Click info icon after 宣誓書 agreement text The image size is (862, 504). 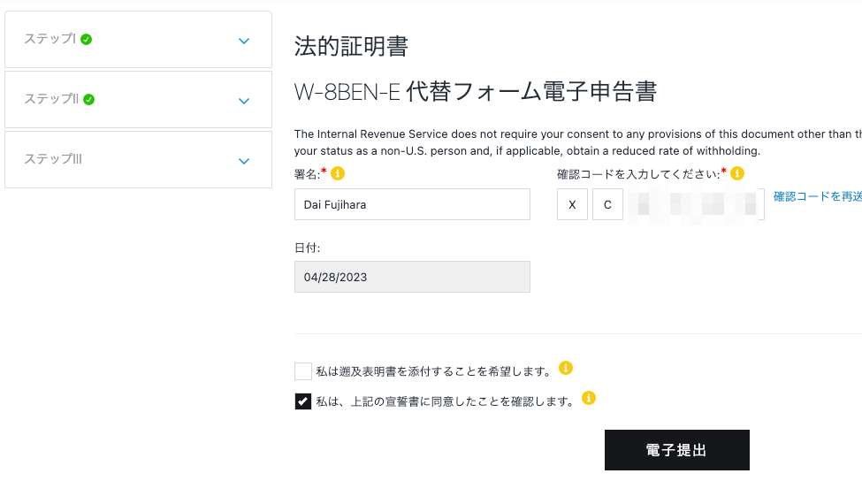click(588, 398)
